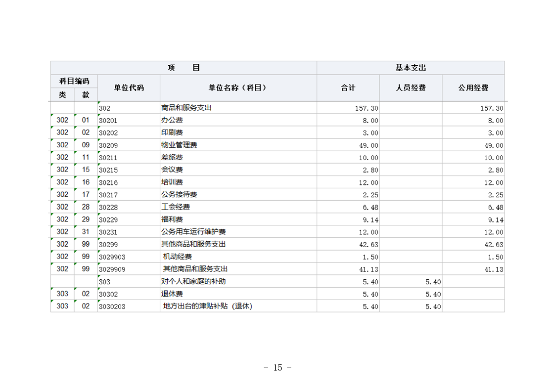Click the 合计 column header
This screenshot has width=555, height=392.
click(x=348, y=87)
